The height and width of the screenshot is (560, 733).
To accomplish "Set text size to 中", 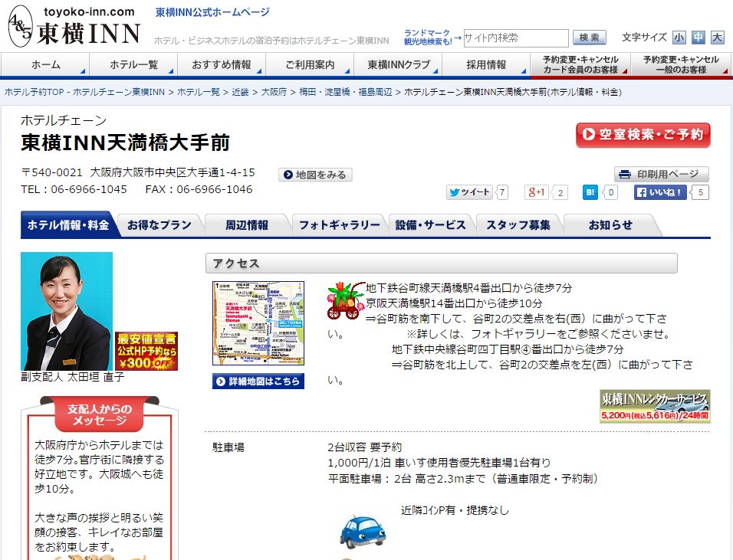I will [698, 38].
